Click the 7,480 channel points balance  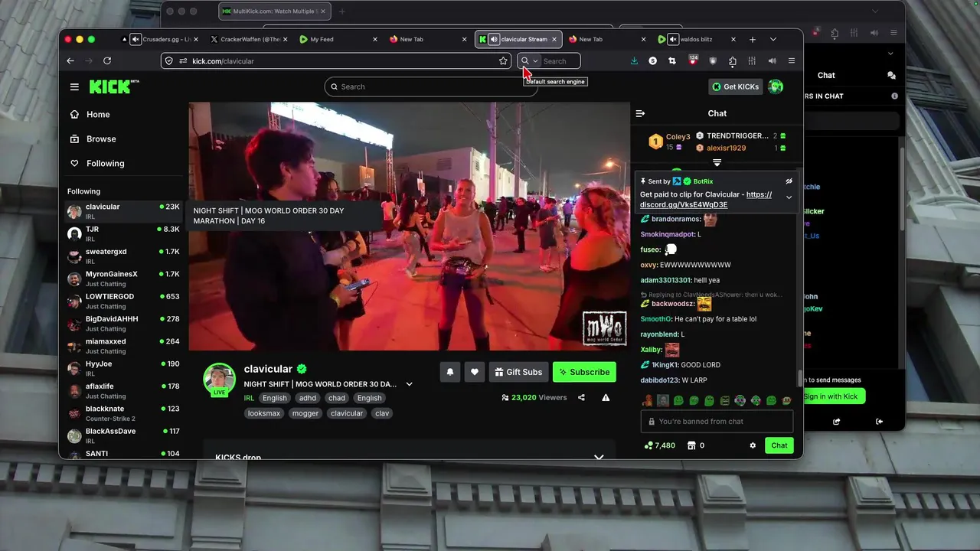point(660,445)
